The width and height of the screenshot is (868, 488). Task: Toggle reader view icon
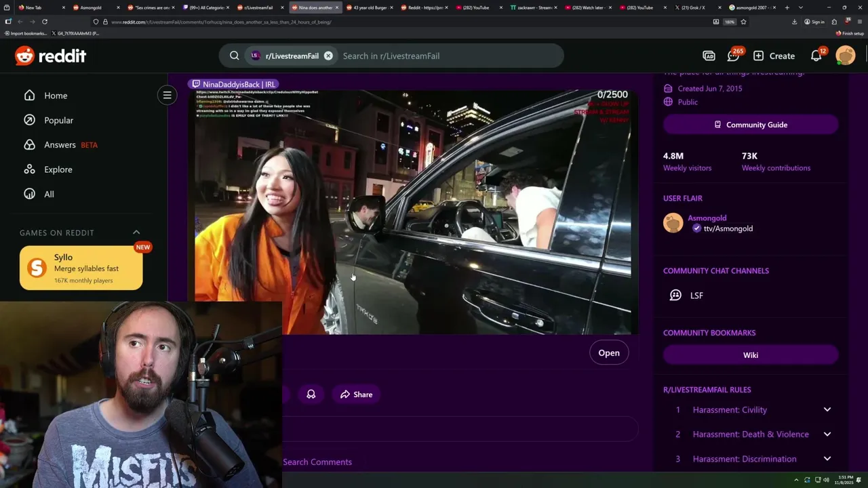coord(716,22)
